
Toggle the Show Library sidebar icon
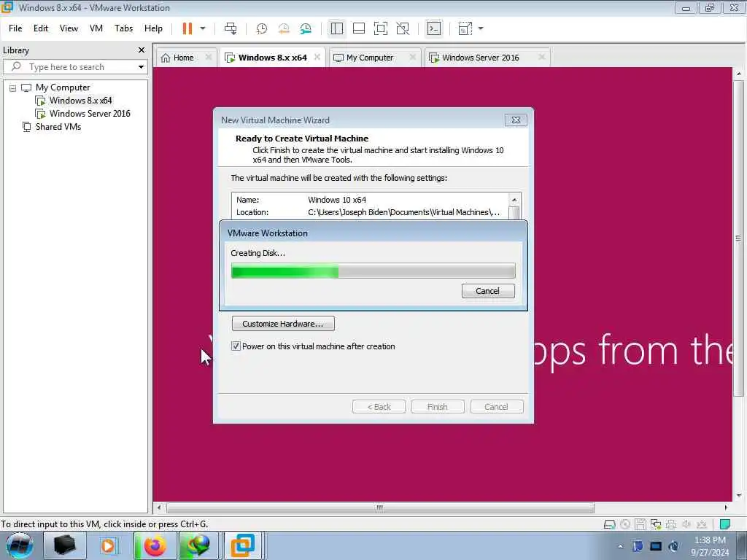point(337,28)
